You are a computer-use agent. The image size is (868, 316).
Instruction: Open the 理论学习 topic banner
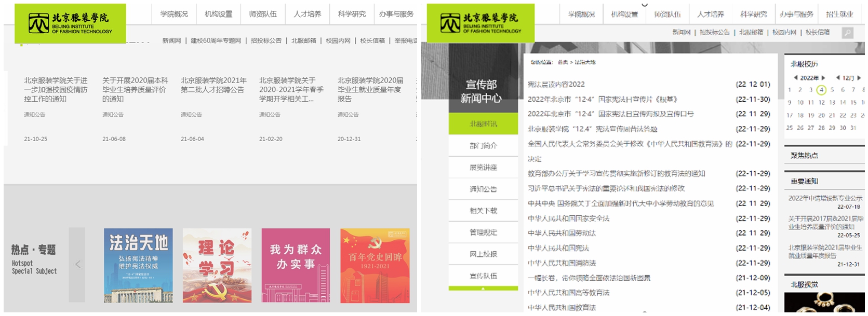click(x=217, y=265)
